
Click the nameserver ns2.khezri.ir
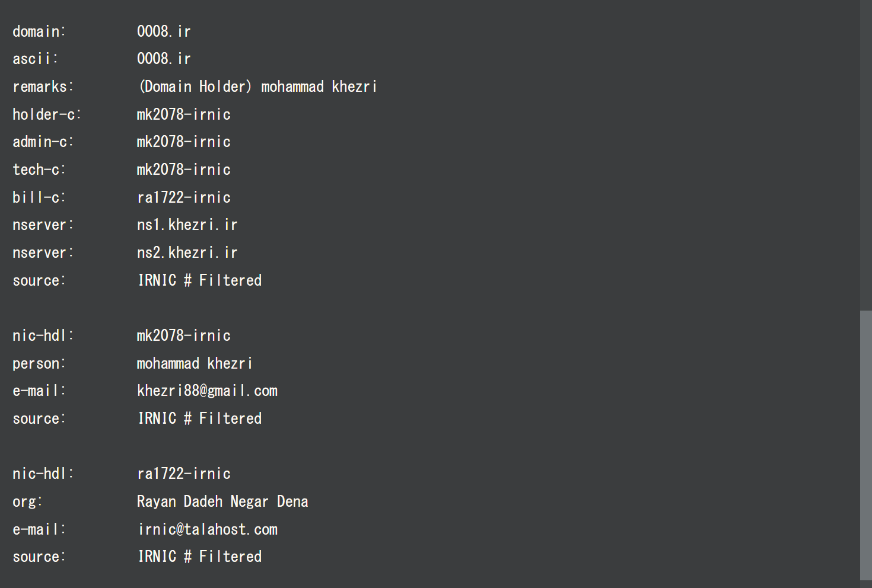pos(187,253)
